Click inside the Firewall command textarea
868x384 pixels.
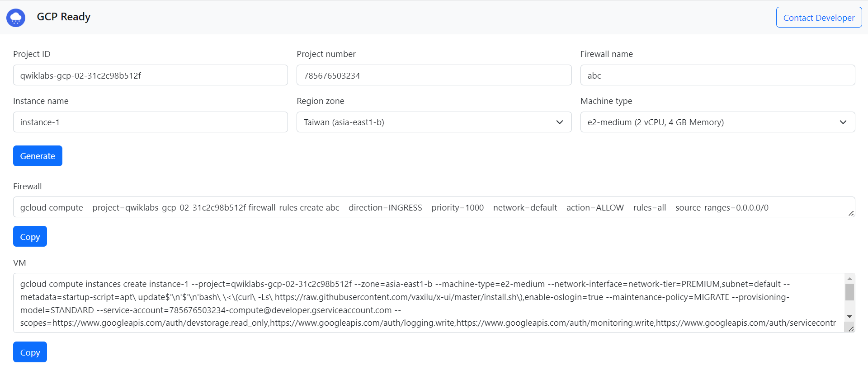(x=434, y=207)
